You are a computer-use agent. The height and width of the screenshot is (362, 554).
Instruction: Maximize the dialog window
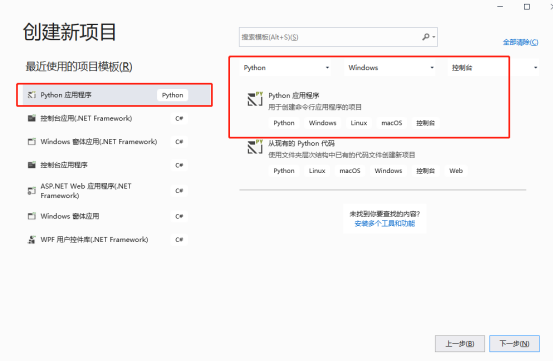click(x=527, y=7)
